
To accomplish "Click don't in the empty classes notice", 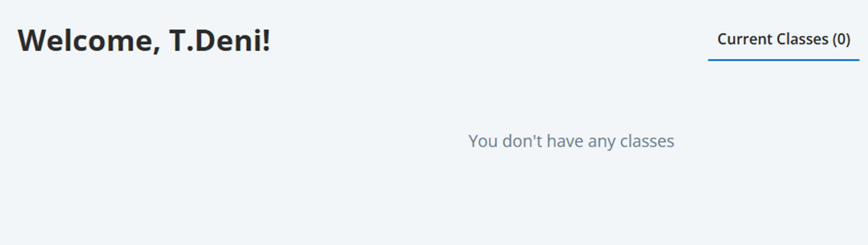I will (522, 142).
